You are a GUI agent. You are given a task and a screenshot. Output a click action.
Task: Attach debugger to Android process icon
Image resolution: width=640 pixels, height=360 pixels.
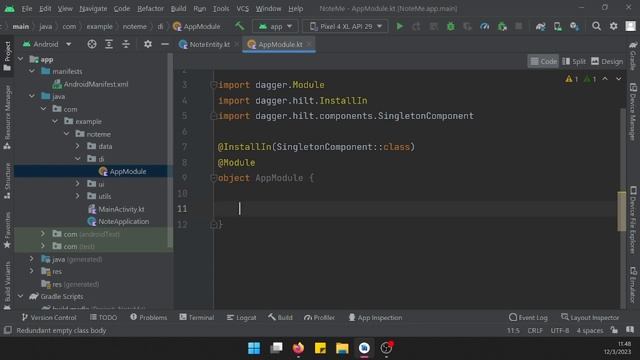(502, 27)
